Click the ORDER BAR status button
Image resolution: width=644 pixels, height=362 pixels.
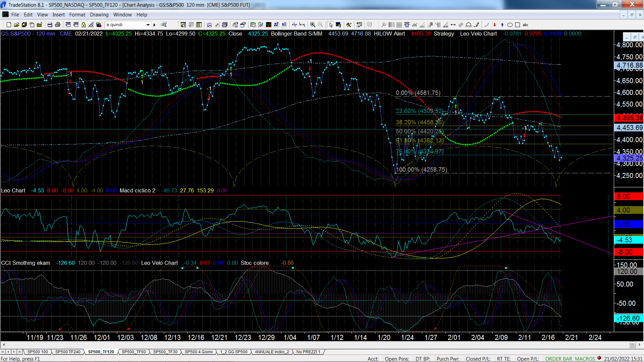(559, 359)
